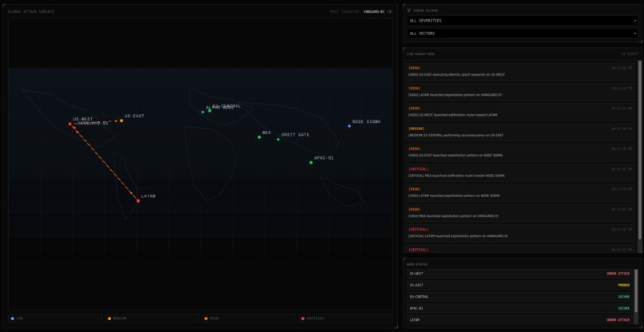
Task: Click the ORBIT GATE map label
Action: (296, 135)
